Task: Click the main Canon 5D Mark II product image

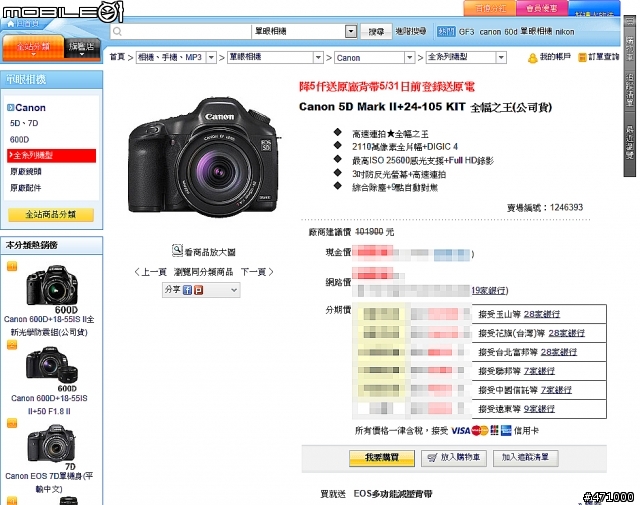Action: click(x=204, y=156)
